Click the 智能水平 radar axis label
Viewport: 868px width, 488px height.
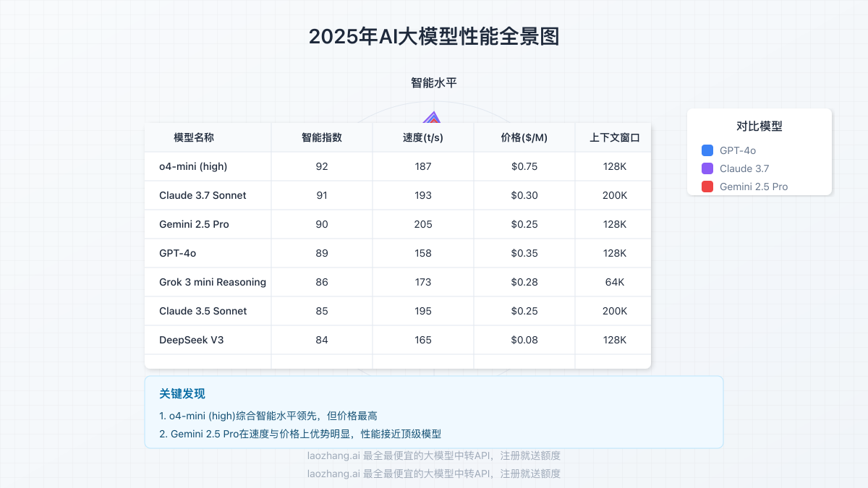click(434, 83)
